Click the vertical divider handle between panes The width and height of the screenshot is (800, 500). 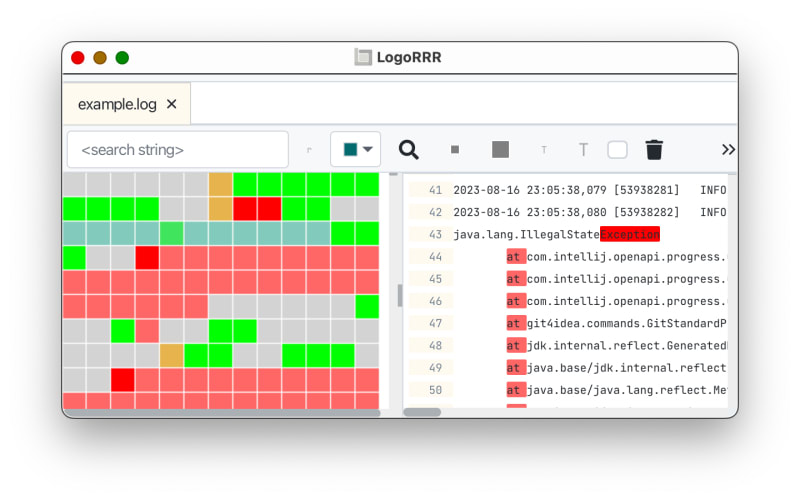pos(399,295)
